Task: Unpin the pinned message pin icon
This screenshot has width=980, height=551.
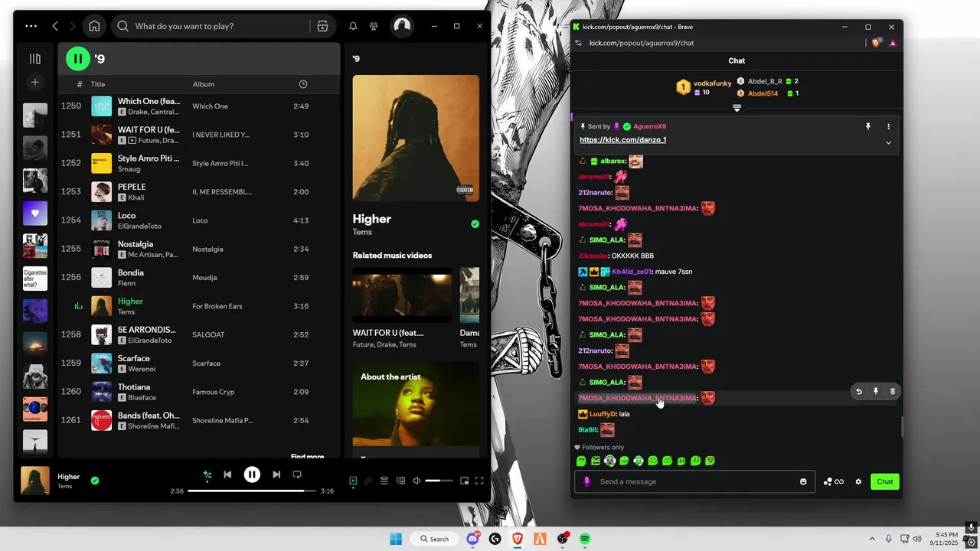Action: point(868,126)
